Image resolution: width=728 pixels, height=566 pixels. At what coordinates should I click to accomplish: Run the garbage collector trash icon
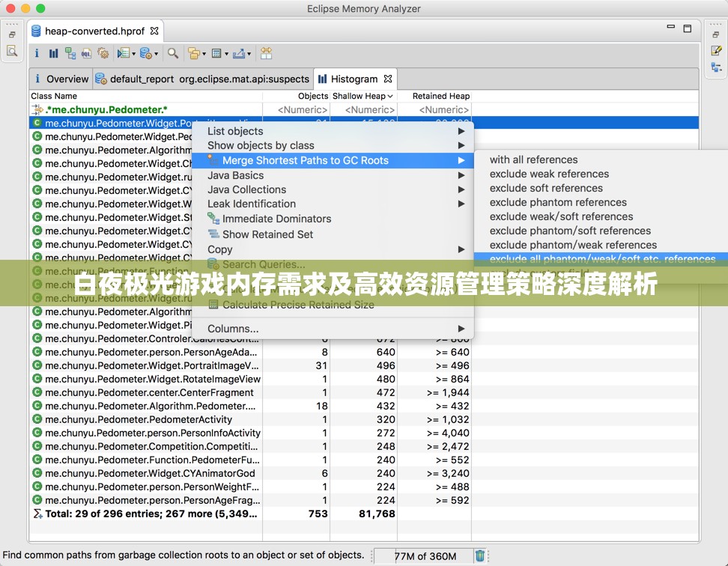pyautogui.click(x=479, y=556)
